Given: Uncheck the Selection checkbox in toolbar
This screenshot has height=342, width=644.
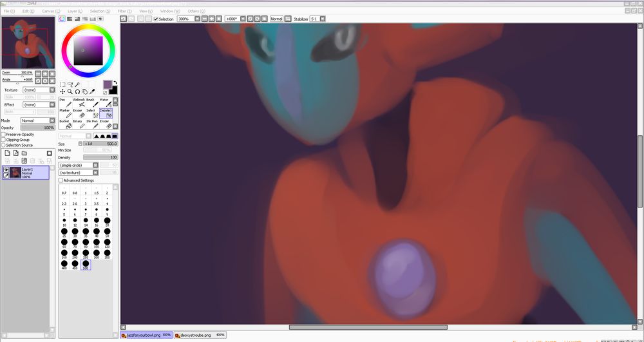Looking at the screenshot, I should [156, 19].
